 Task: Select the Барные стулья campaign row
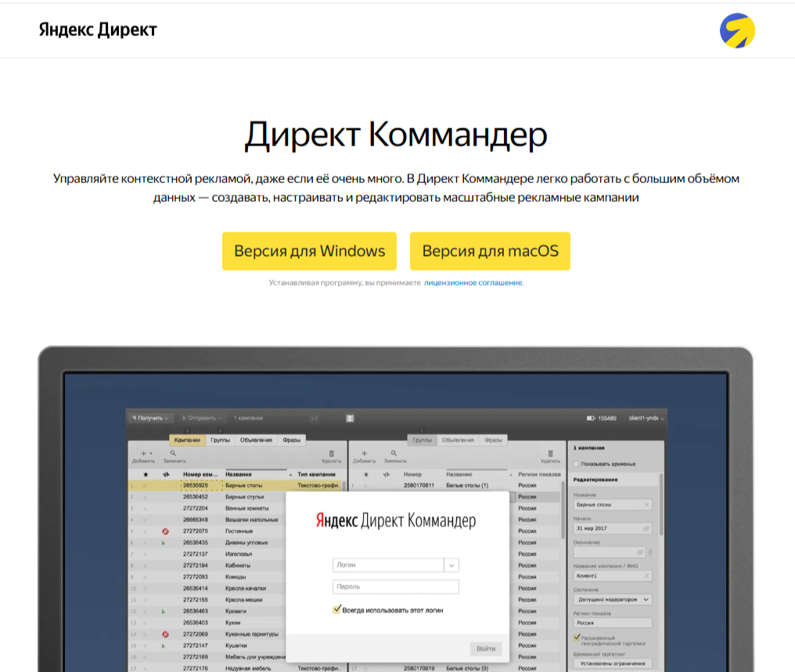[208, 497]
